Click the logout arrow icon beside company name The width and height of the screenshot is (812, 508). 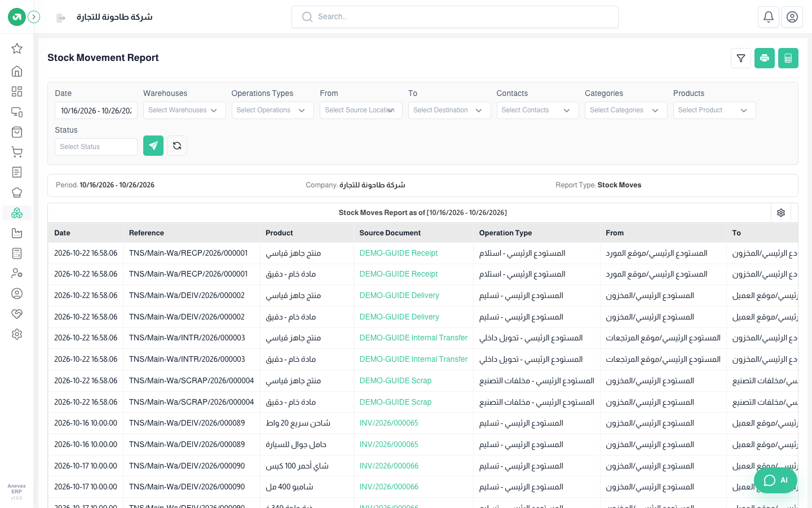pyautogui.click(x=61, y=18)
